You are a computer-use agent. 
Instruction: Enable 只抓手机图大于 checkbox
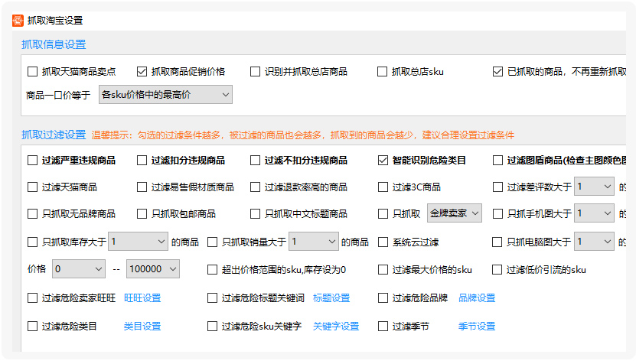point(497,213)
